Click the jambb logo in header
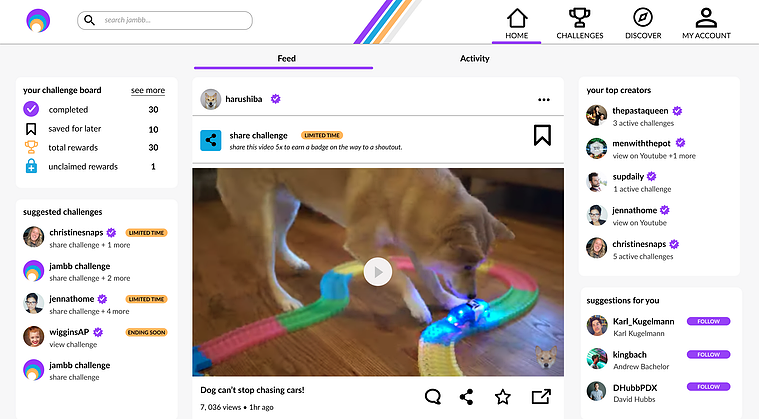Screen dimensions: 759x419 [x=38, y=21]
